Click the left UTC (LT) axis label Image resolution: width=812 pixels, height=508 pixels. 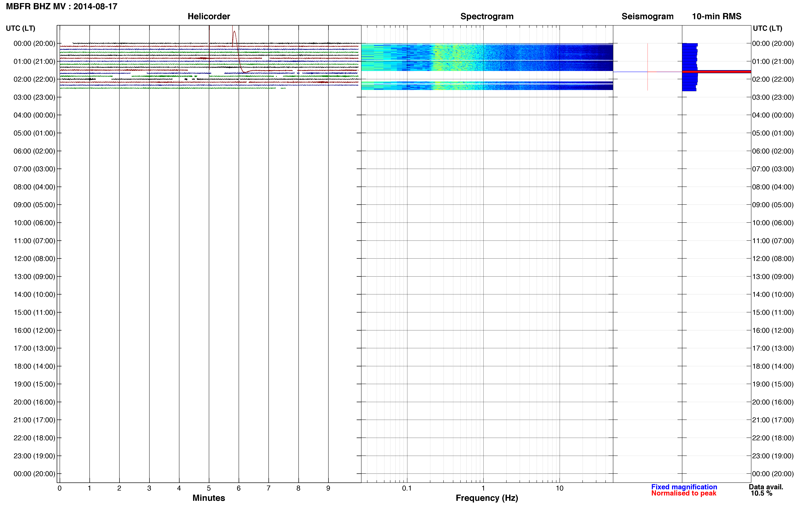point(21,29)
